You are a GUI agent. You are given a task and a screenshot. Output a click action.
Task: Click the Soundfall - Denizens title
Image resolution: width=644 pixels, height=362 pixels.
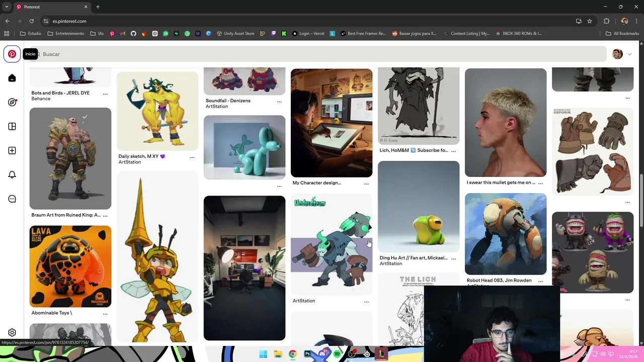coord(228,101)
